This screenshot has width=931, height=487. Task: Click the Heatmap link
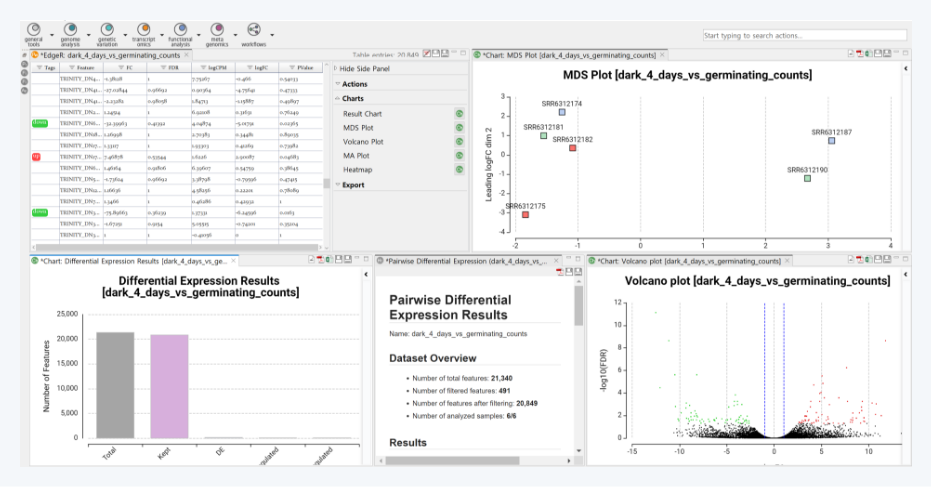point(357,170)
